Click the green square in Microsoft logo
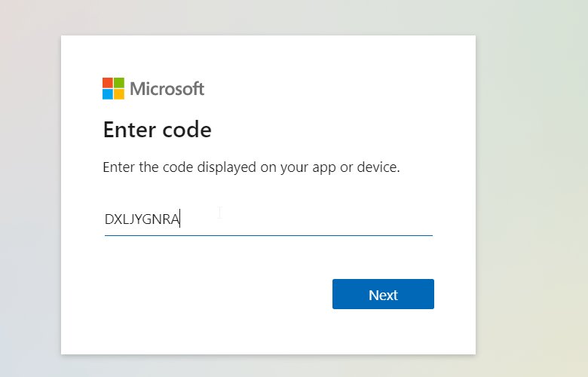This screenshot has height=377, width=588. pos(119,83)
